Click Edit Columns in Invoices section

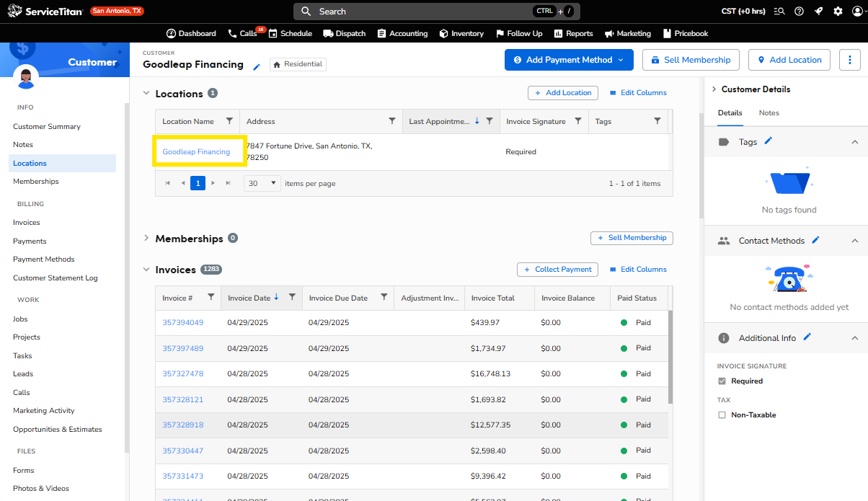[638, 270]
